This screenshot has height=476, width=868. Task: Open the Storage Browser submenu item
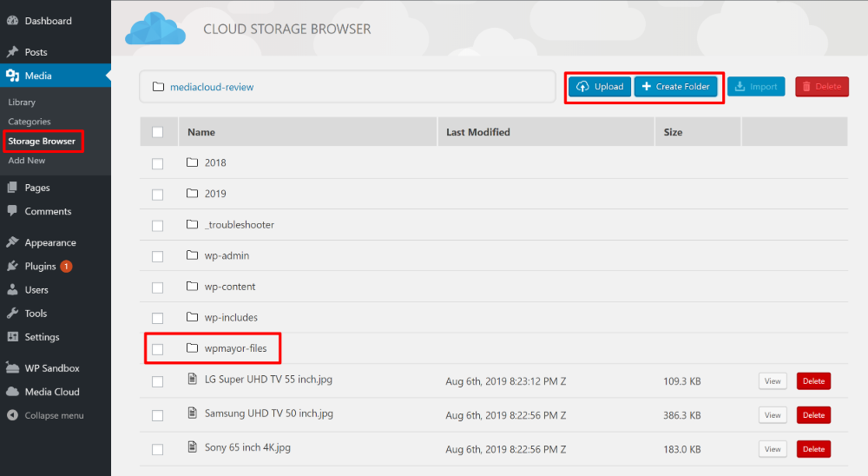point(42,142)
